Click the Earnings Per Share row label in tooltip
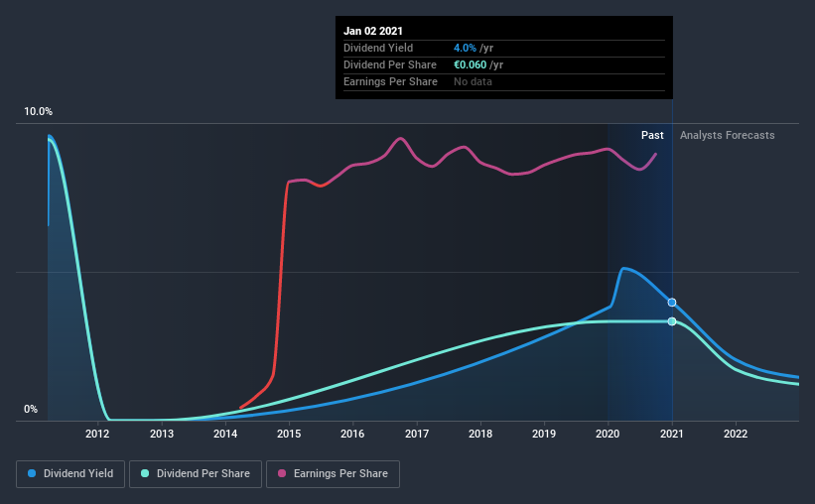Viewport: 815px width, 504px height. [390, 81]
